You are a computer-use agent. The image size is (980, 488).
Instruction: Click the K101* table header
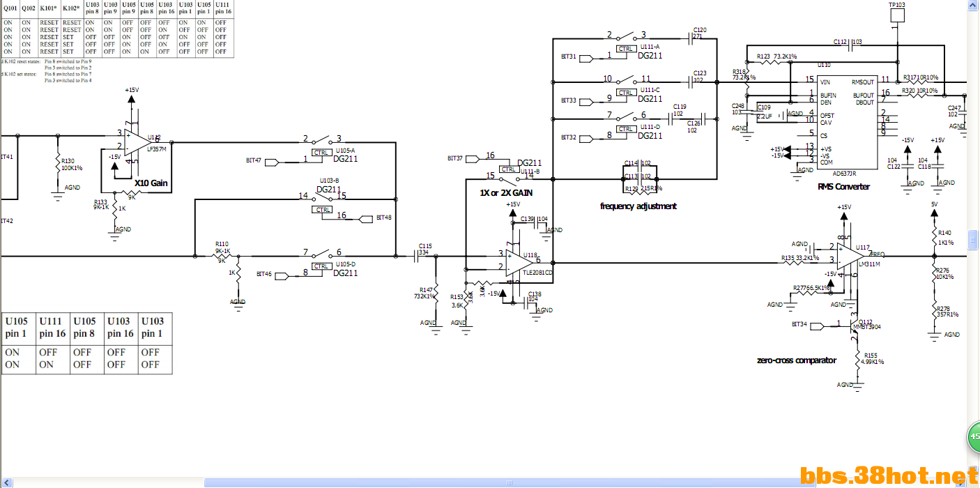pos(49,7)
